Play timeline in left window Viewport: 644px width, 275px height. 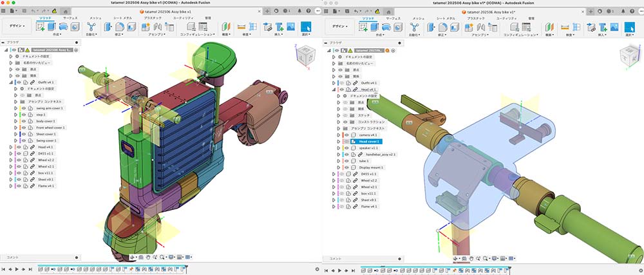(17, 269)
